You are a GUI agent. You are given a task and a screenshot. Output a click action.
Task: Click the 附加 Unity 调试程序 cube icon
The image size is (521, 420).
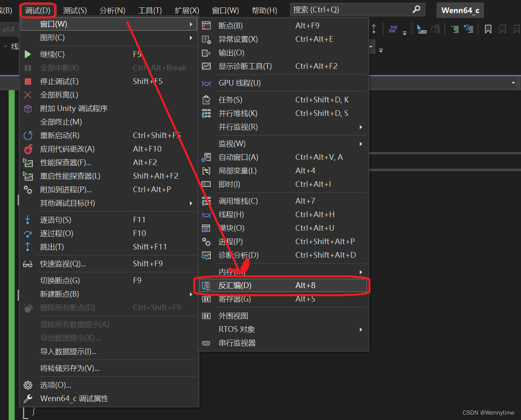coord(28,109)
